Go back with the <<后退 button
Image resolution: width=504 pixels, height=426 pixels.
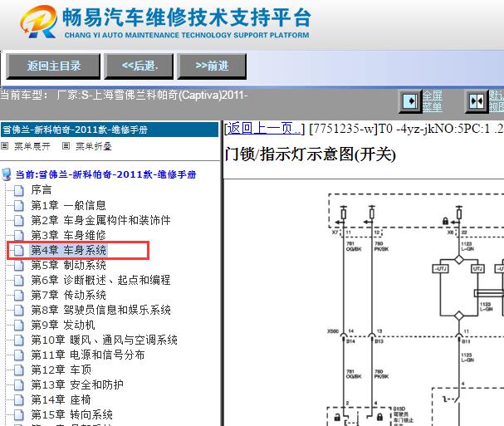coord(139,66)
